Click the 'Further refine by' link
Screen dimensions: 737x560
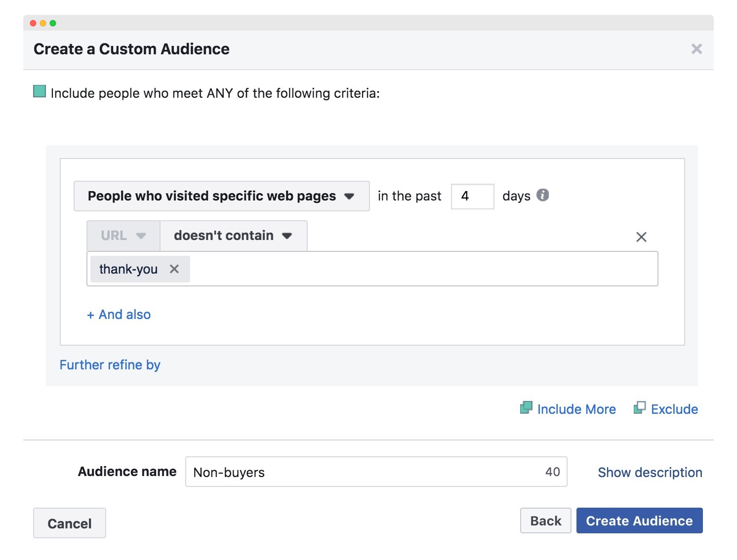(x=110, y=365)
